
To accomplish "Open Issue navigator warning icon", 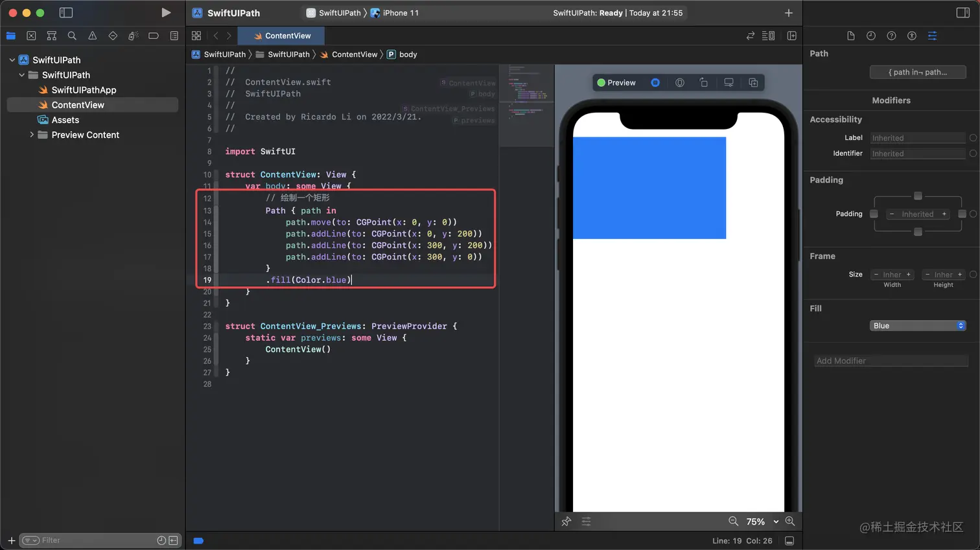I will (x=93, y=36).
